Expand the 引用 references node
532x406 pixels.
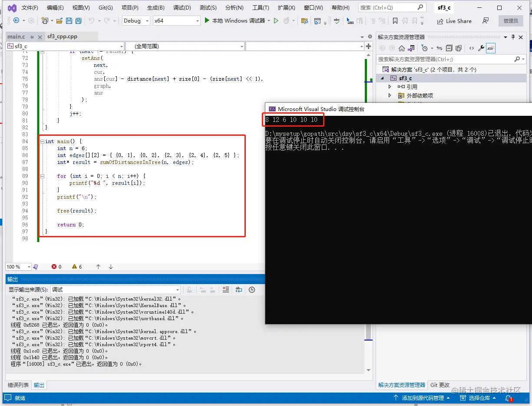[x=390, y=87]
